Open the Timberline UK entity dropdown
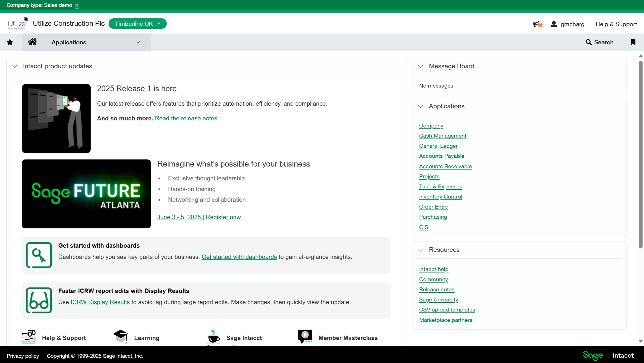This screenshot has height=363, width=644. click(x=138, y=24)
